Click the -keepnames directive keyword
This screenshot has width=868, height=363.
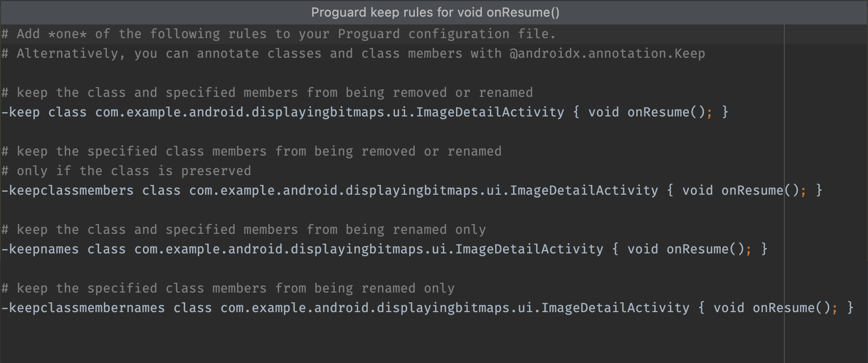(x=41, y=249)
